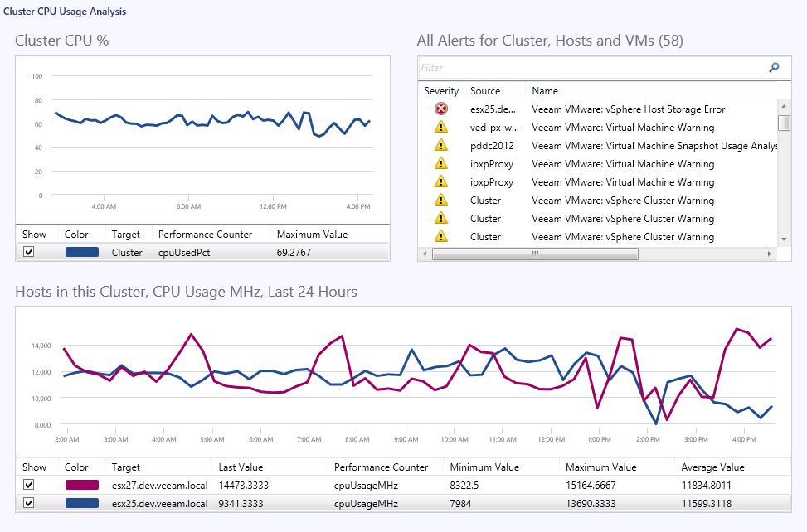The image size is (807, 532).
Task: Click the vertical scrollbar thumb in the alerts list
Action: [x=783, y=123]
